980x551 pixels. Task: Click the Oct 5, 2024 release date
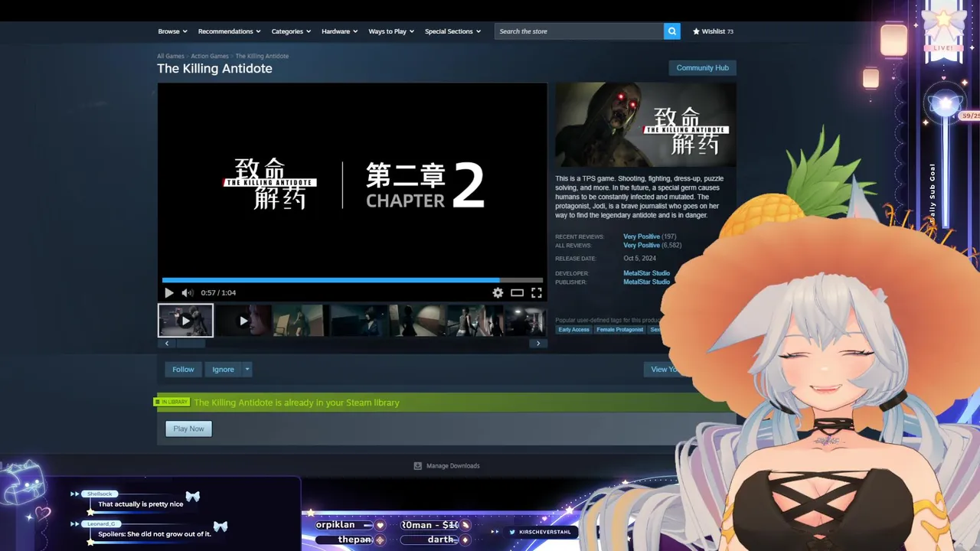(x=639, y=259)
